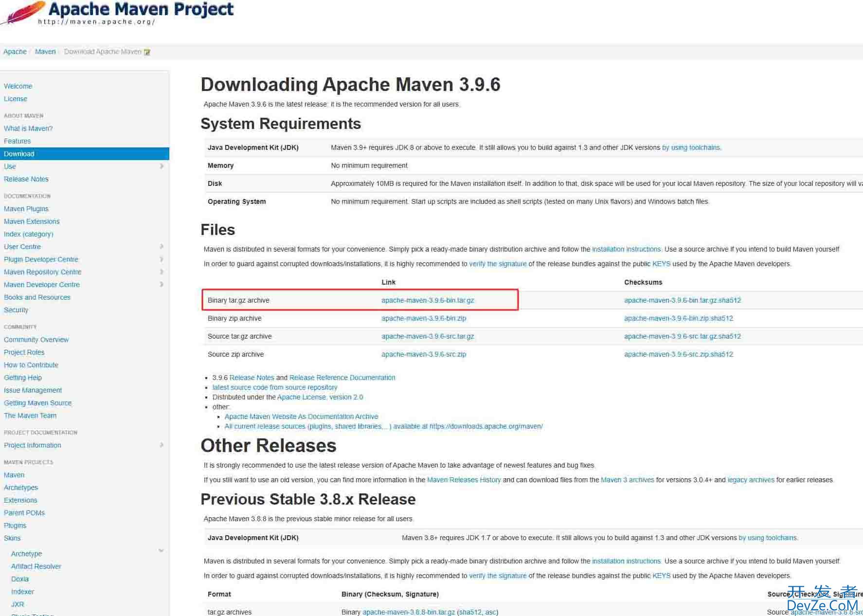Open the apache-maven-3.9.6-src.tar.gz.sha512 checksum

682,336
